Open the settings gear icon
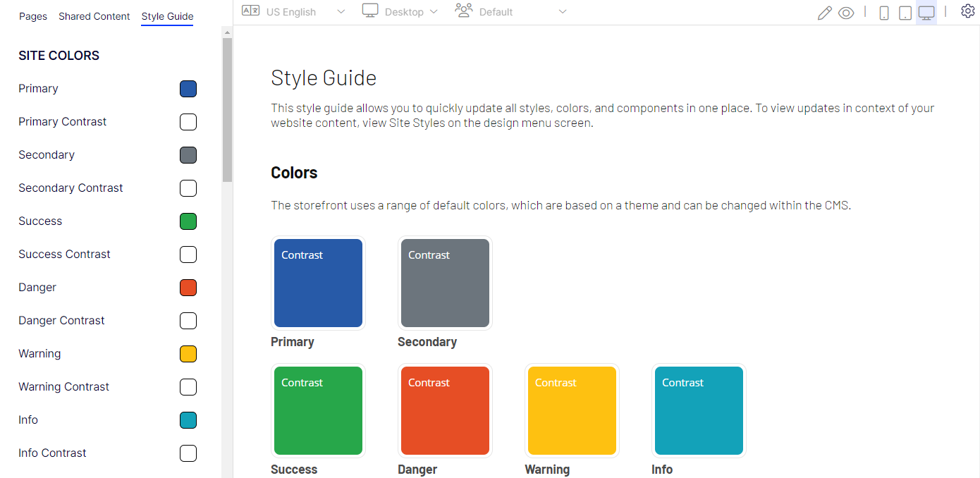 [x=967, y=11]
